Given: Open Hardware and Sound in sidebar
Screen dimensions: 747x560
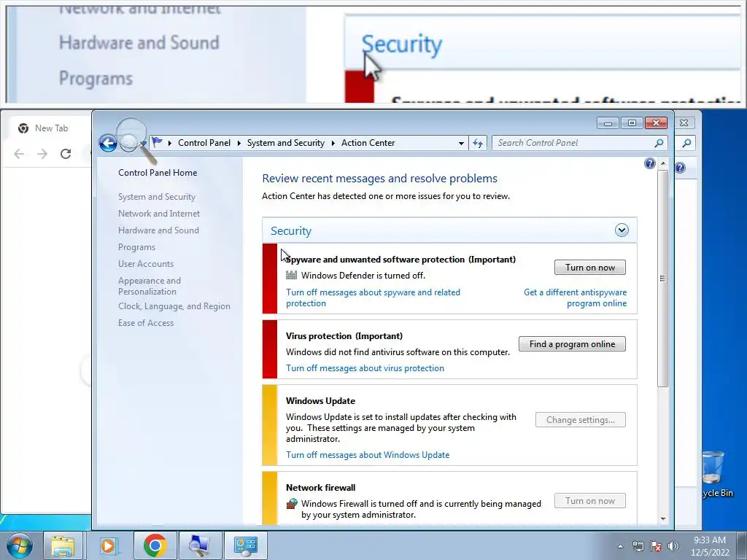Looking at the screenshot, I should tap(158, 230).
